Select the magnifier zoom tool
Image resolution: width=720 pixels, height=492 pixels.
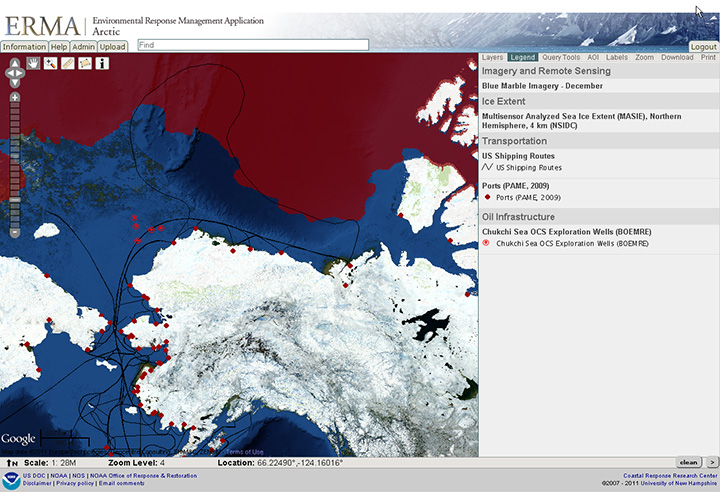tap(50, 63)
